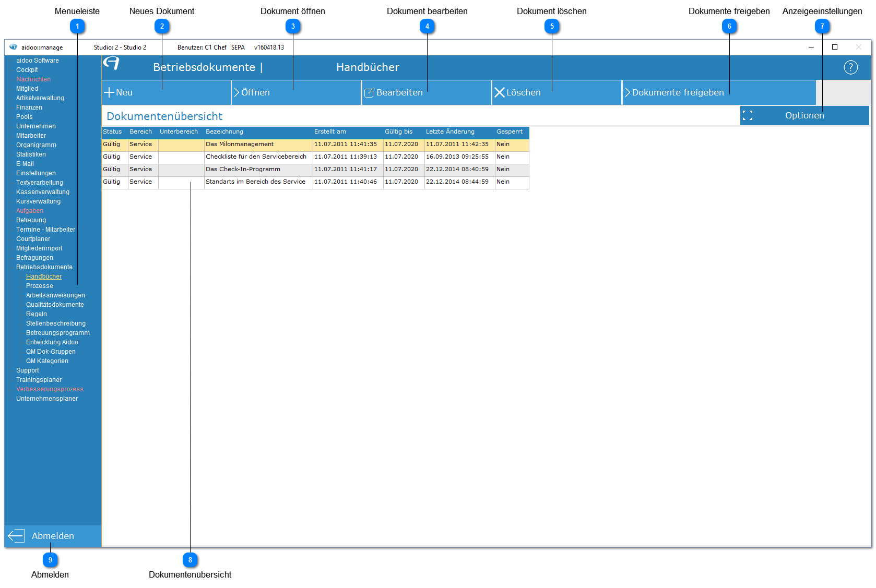Select Trainingsplaner menu entry
This screenshot has width=876, height=588.
pos(39,380)
